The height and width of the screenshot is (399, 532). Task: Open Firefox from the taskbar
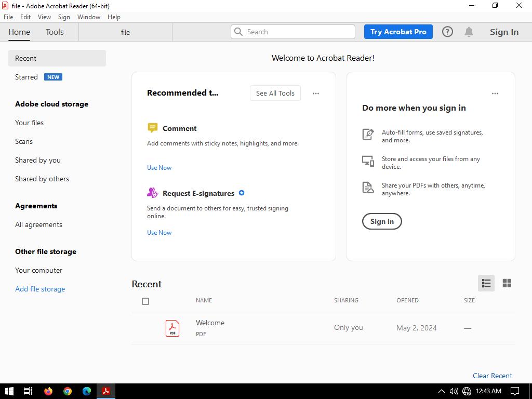pyautogui.click(x=48, y=391)
